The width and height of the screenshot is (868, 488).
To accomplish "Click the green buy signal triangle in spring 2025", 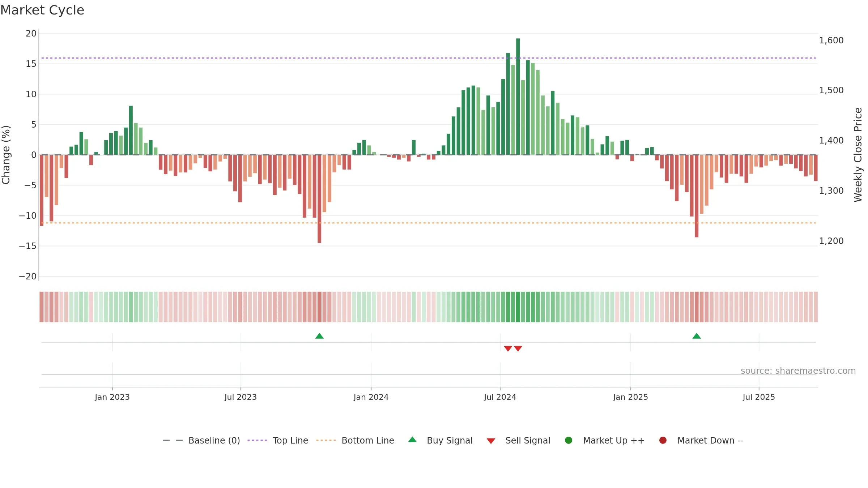I will 697,336.
